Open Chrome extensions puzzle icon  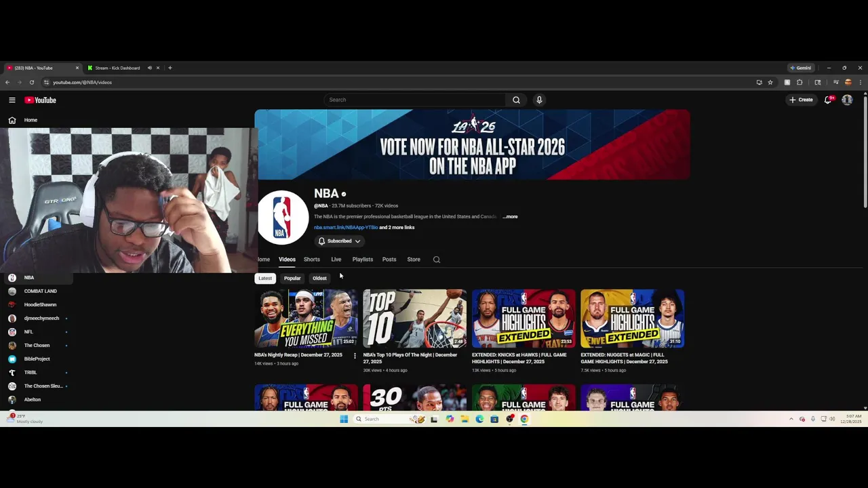(800, 82)
